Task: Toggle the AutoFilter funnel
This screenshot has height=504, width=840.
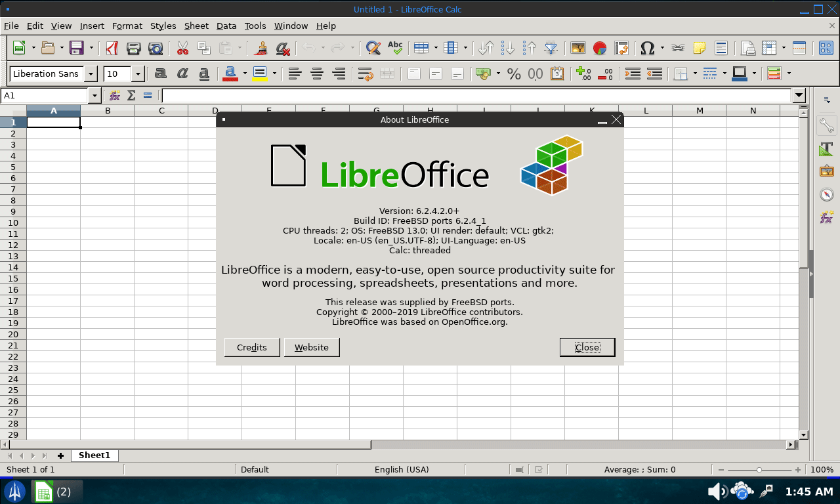Action: 551,48
